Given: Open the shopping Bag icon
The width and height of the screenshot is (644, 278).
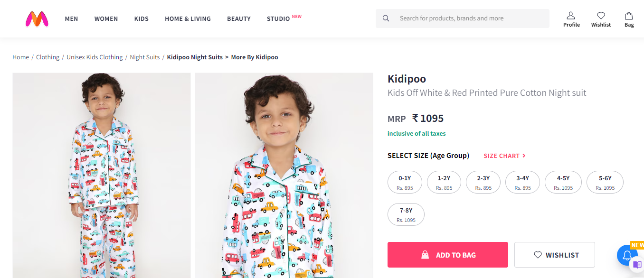Looking at the screenshot, I should (629, 16).
